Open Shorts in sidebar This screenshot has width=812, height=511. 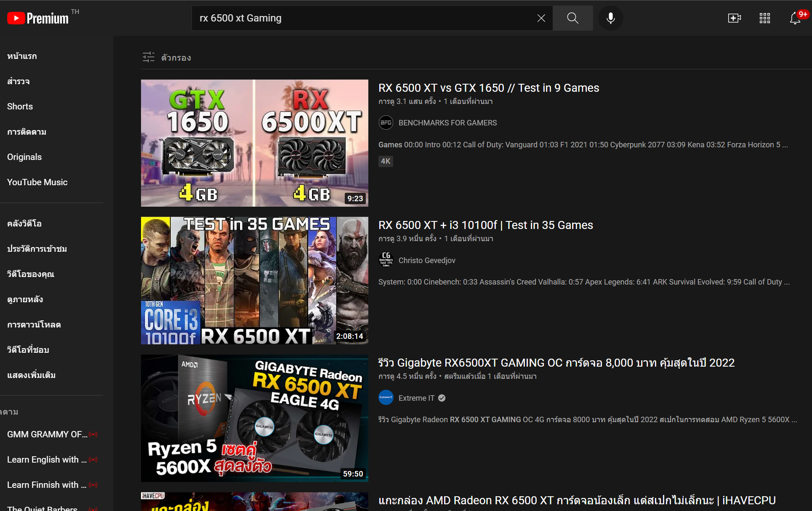tap(20, 106)
